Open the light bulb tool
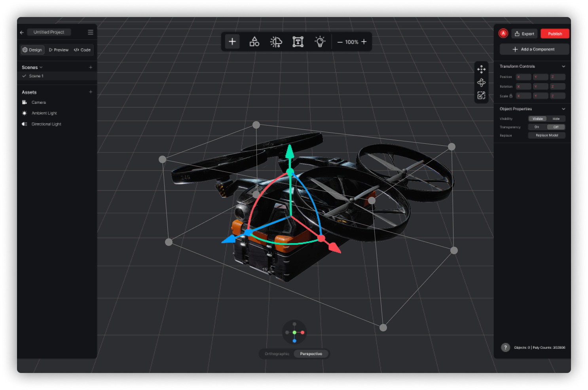The height and width of the screenshot is (390, 588). [319, 41]
